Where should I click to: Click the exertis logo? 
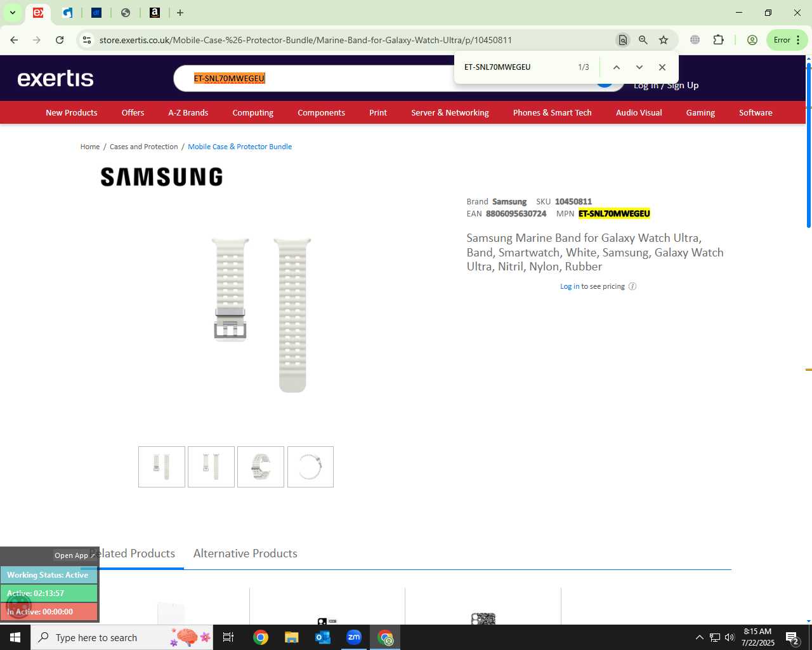click(x=55, y=78)
